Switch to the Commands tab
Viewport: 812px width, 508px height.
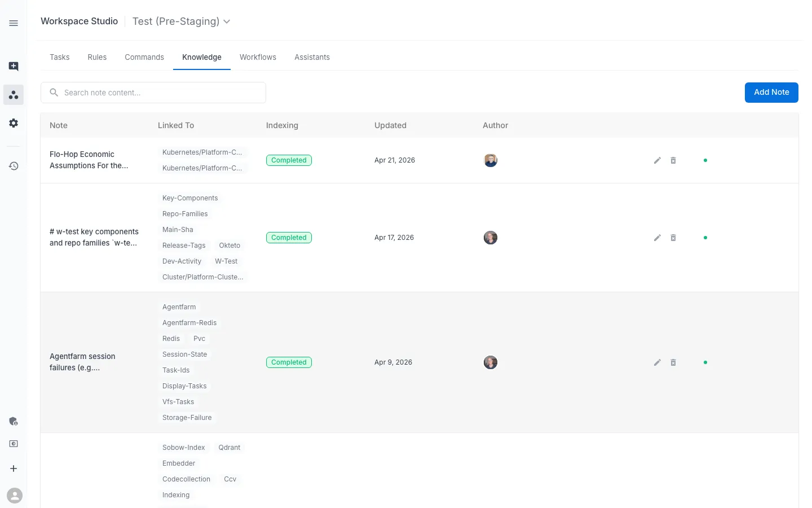click(x=144, y=57)
